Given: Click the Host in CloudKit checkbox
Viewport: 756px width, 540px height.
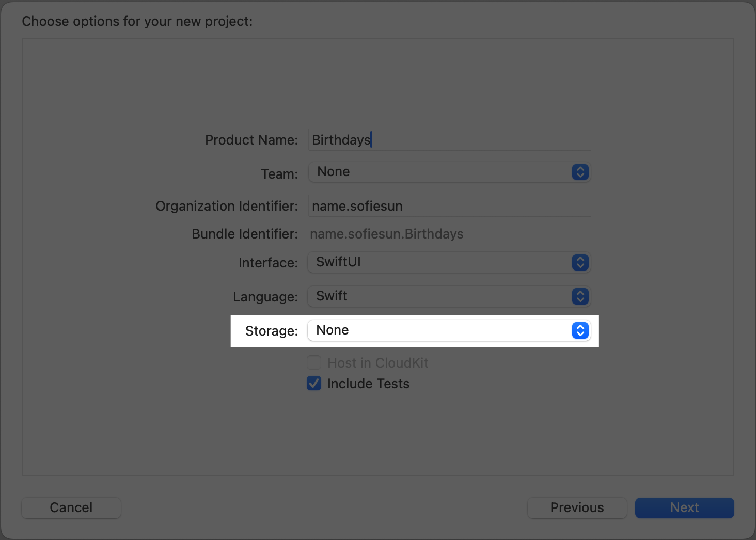Looking at the screenshot, I should 314,363.
